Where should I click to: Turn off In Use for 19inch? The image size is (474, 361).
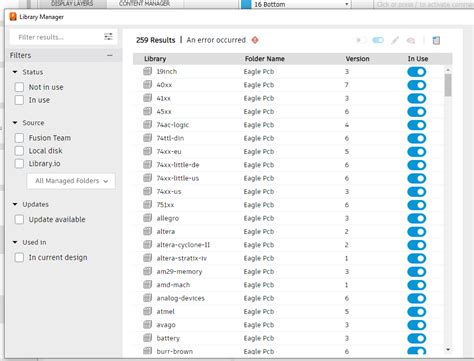pos(417,72)
